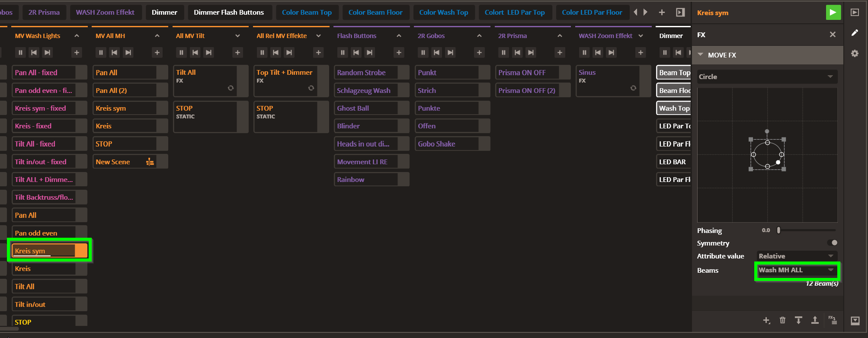Toggle the Punkt gobo scene
Viewport: 868px width, 338px height.
click(x=484, y=73)
